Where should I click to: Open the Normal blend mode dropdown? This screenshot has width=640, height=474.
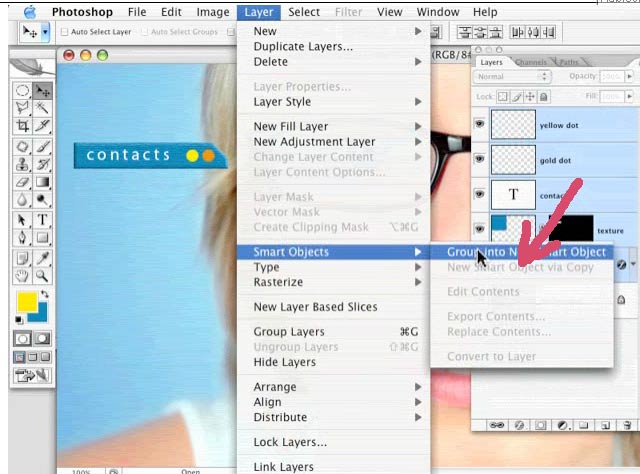512,76
